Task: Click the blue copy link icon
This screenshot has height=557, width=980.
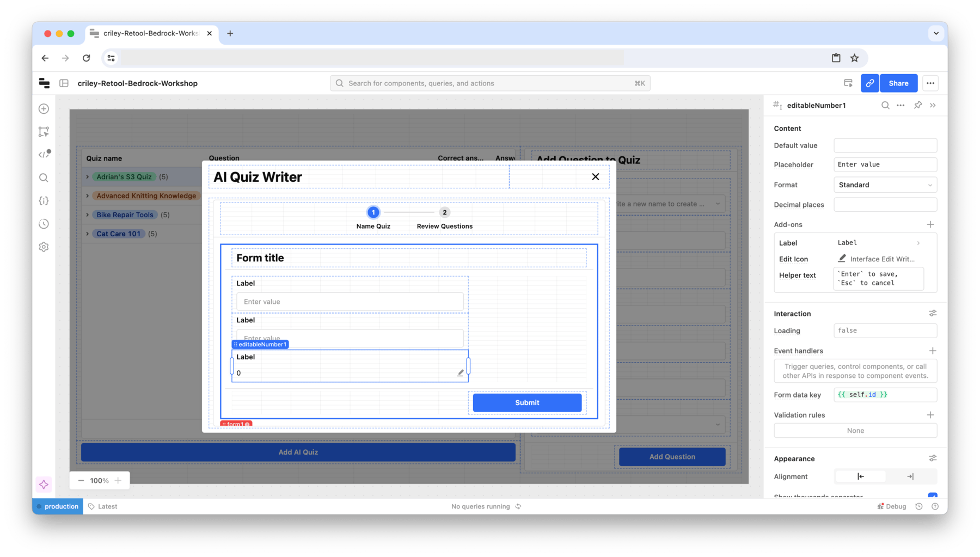Action: coord(870,83)
